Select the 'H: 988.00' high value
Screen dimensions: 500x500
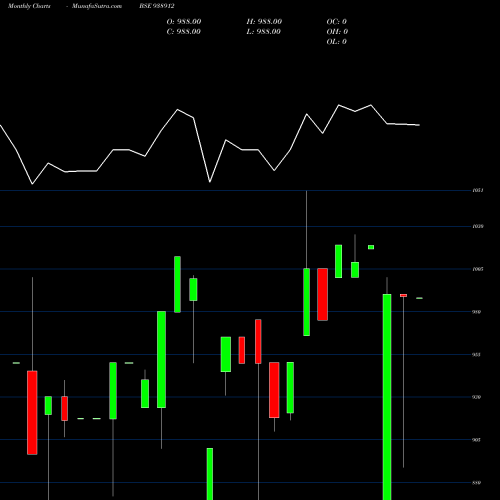pos(264,22)
